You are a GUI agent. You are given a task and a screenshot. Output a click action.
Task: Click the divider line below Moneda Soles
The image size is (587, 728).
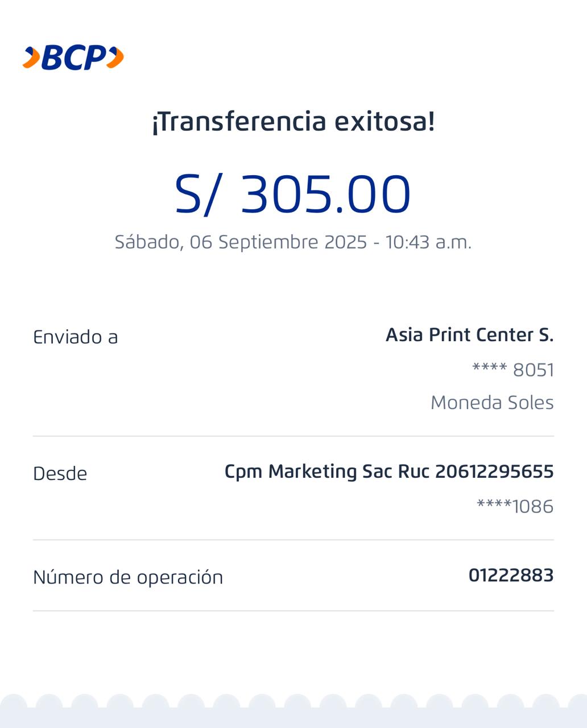(293, 436)
